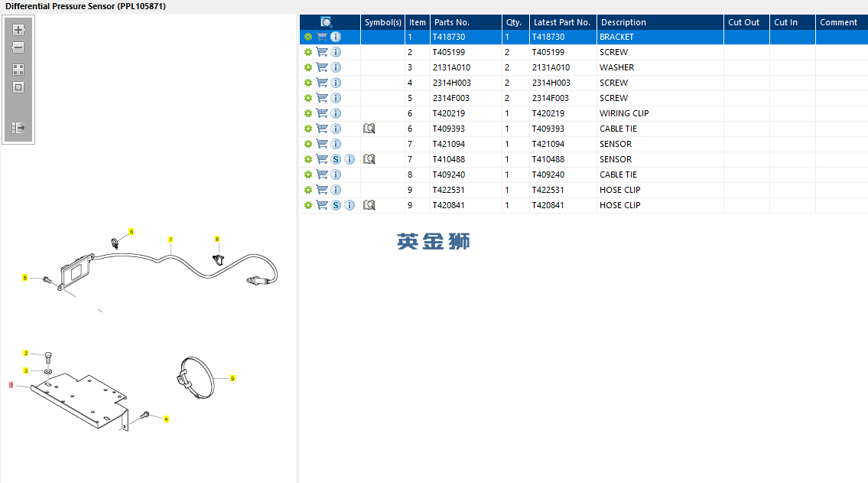Open info for T418730 BRACKET row

(x=336, y=37)
